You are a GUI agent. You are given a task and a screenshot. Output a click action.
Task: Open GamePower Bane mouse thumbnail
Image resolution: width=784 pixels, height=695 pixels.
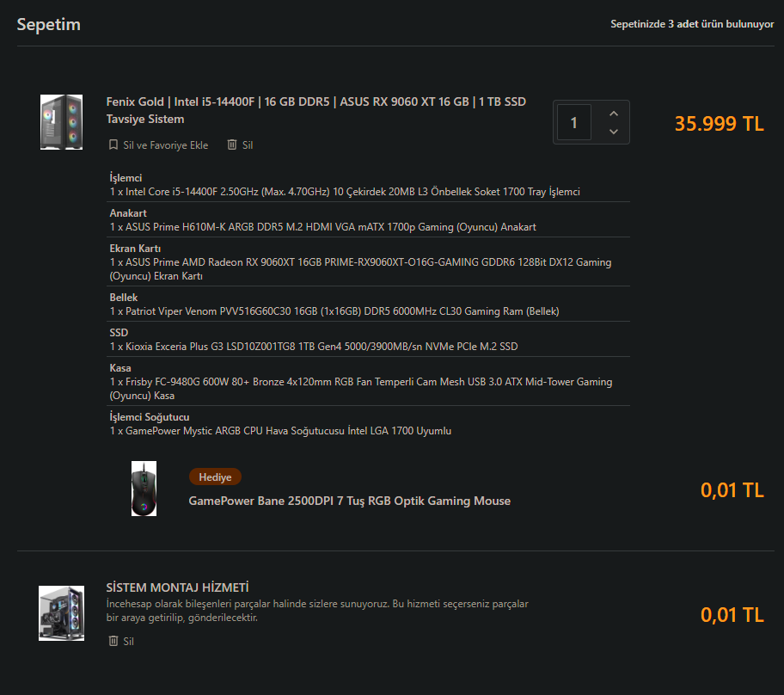tap(144, 489)
